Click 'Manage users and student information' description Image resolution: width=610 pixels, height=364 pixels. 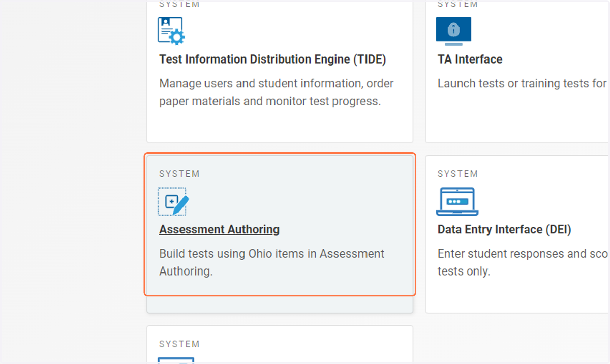click(x=277, y=93)
